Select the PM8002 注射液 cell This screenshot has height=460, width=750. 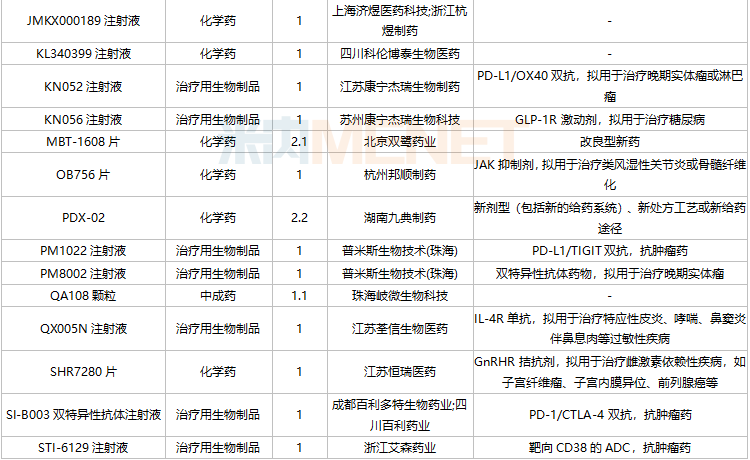pos(83,274)
